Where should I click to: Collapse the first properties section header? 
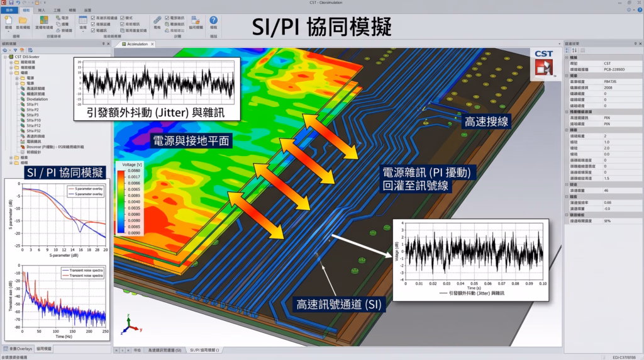pyautogui.click(x=567, y=57)
